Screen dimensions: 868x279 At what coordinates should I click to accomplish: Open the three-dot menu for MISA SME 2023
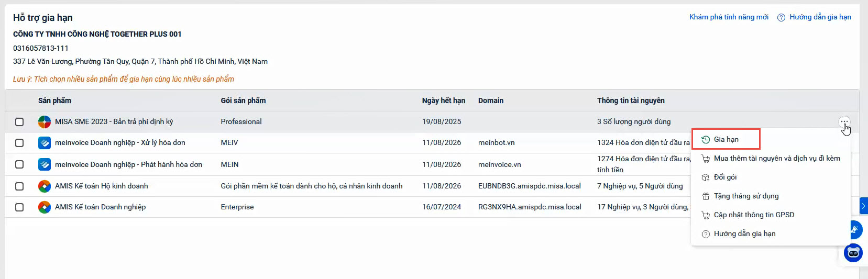pyautogui.click(x=844, y=122)
